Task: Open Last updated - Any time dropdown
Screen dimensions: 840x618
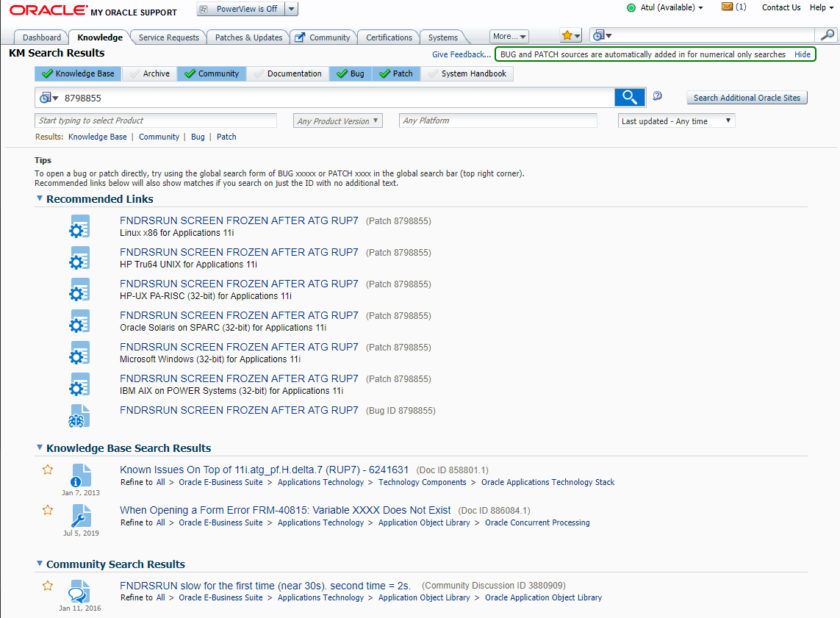Action: tap(677, 121)
